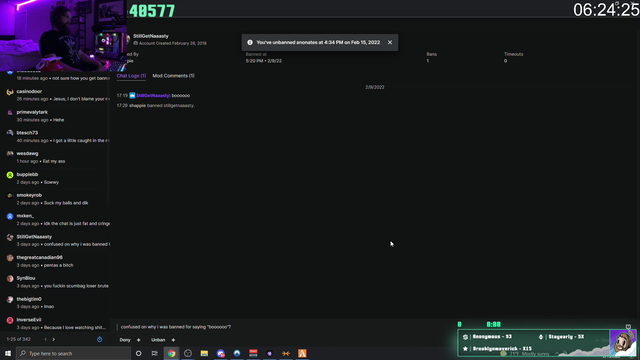Go to previous page of unban requests
The image size is (640, 360).
click(46, 339)
